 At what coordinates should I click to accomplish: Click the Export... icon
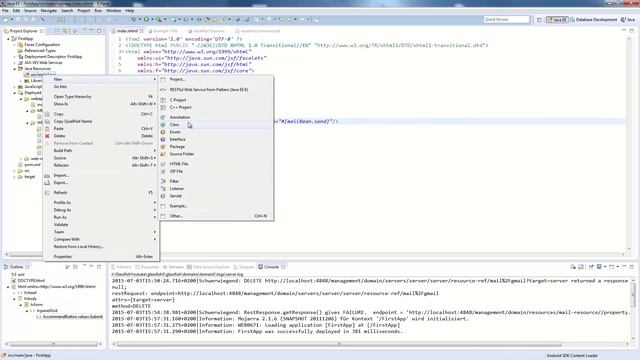[x=47, y=182]
